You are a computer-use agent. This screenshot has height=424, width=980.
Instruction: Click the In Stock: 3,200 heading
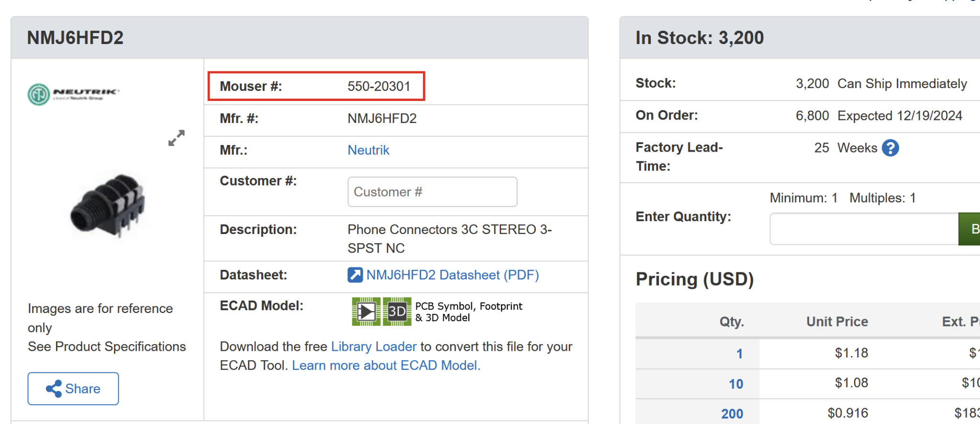pyautogui.click(x=700, y=38)
